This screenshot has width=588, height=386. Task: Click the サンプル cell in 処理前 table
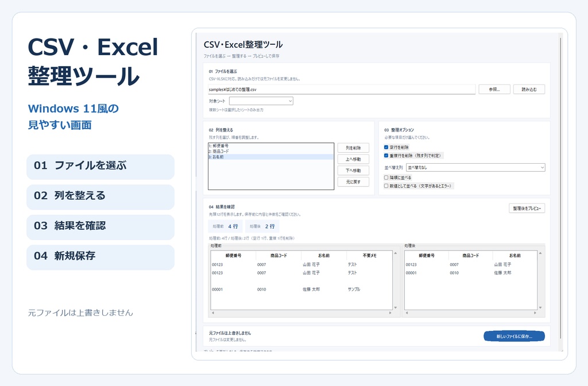coord(354,289)
